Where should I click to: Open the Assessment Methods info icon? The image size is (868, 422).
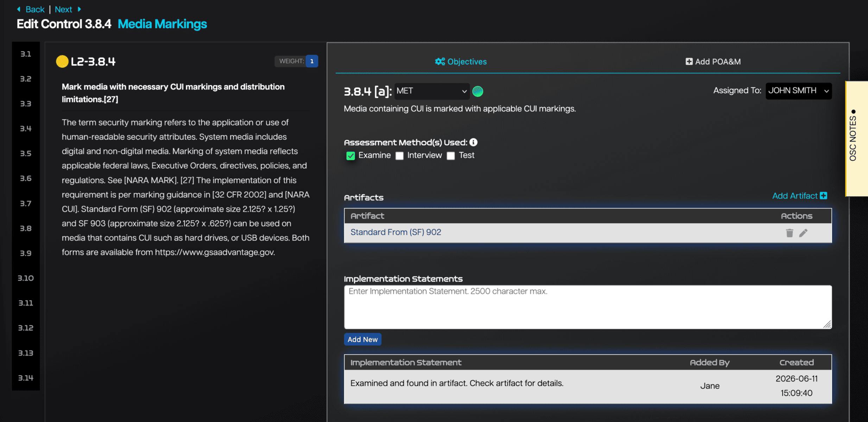point(474,142)
